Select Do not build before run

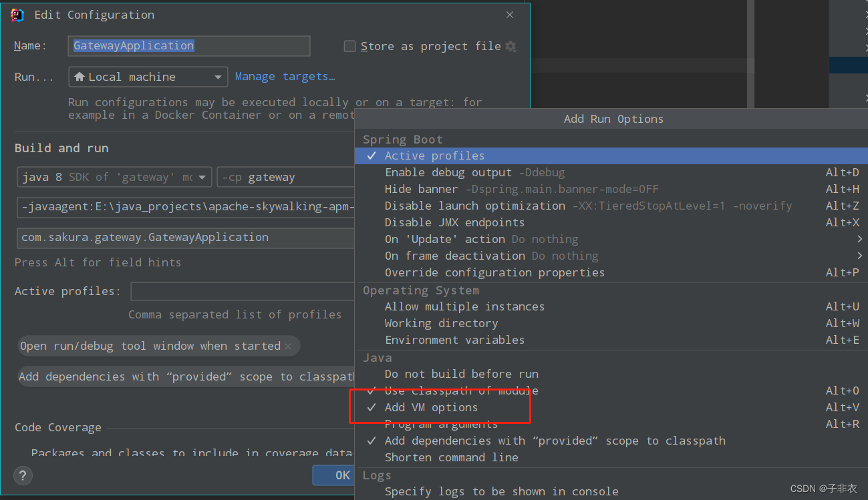tap(611, 374)
